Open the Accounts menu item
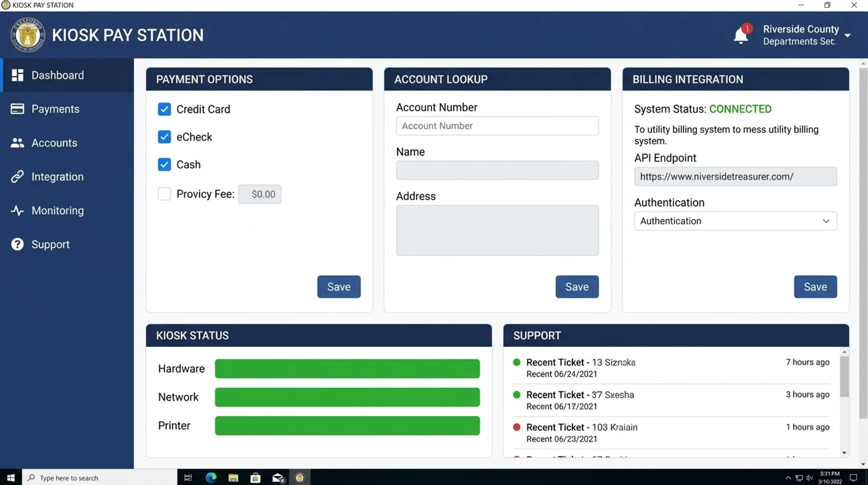The height and width of the screenshot is (485, 868). pos(68,143)
